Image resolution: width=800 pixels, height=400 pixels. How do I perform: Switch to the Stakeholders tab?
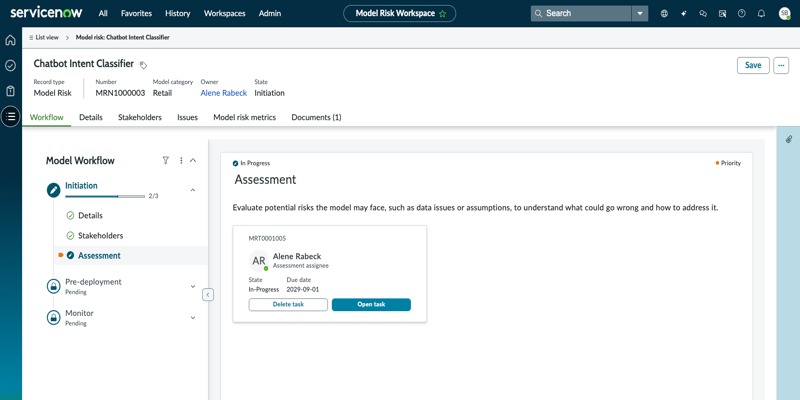[140, 117]
